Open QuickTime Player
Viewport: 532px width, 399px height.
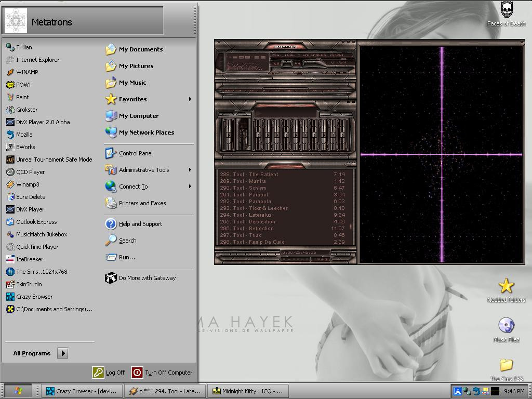[x=32, y=247]
